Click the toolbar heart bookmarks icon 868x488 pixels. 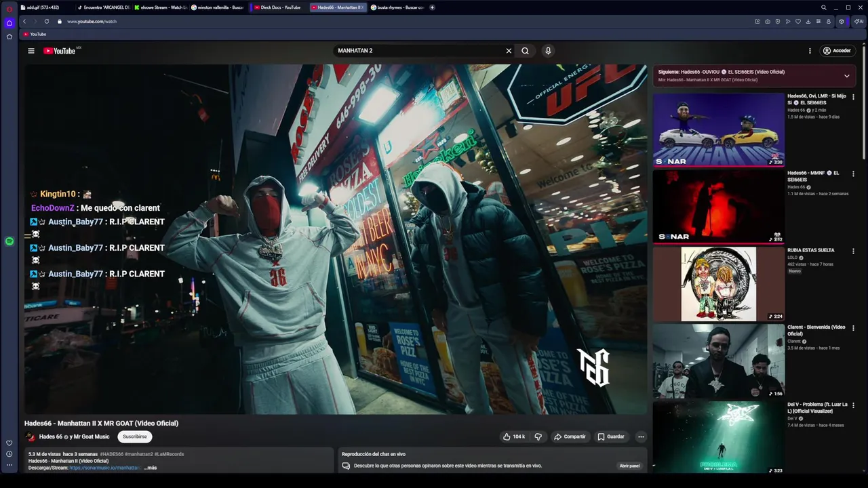click(798, 21)
